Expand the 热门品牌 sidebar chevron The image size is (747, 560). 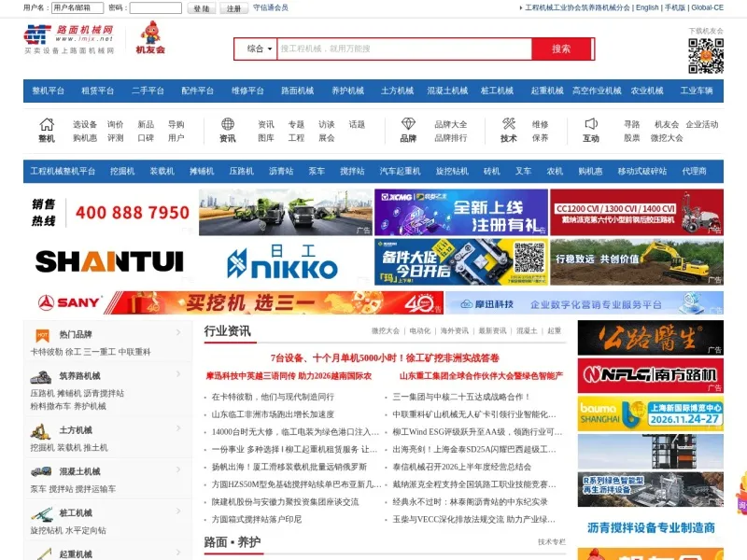point(178,332)
